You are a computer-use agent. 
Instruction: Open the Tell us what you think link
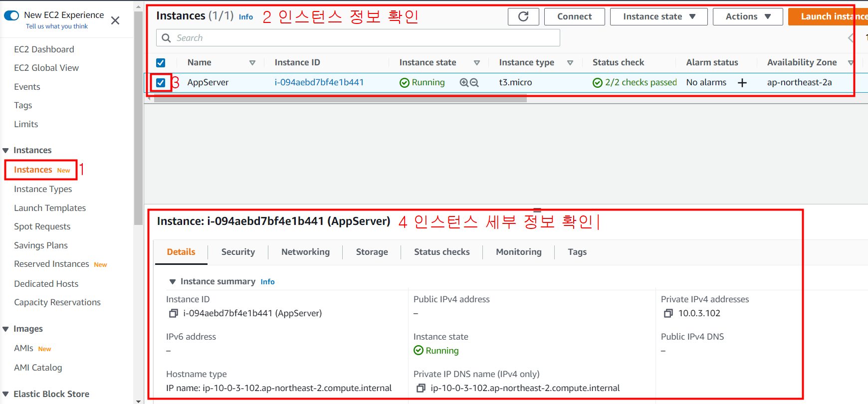click(x=57, y=26)
